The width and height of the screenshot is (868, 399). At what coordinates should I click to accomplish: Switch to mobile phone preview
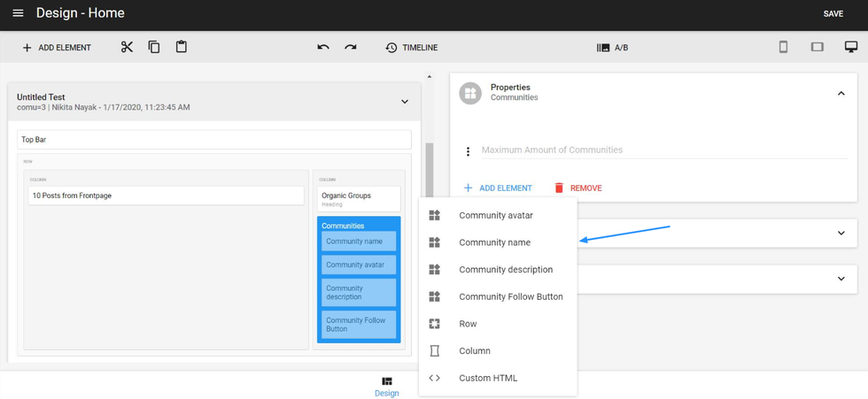coord(783,47)
